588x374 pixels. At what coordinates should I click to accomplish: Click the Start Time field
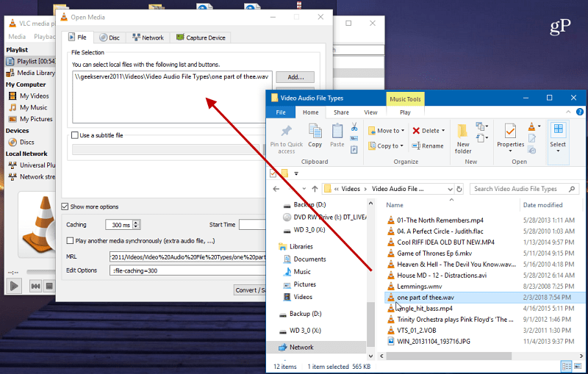(x=252, y=225)
